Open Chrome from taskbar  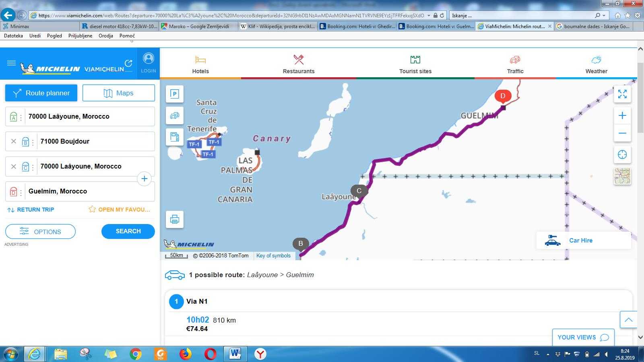[x=136, y=354]
